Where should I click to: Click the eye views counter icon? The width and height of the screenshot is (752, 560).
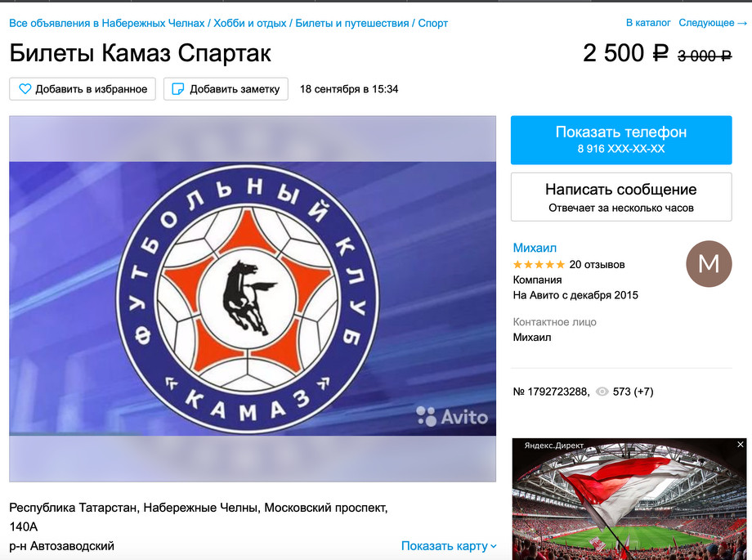[602, 392]
